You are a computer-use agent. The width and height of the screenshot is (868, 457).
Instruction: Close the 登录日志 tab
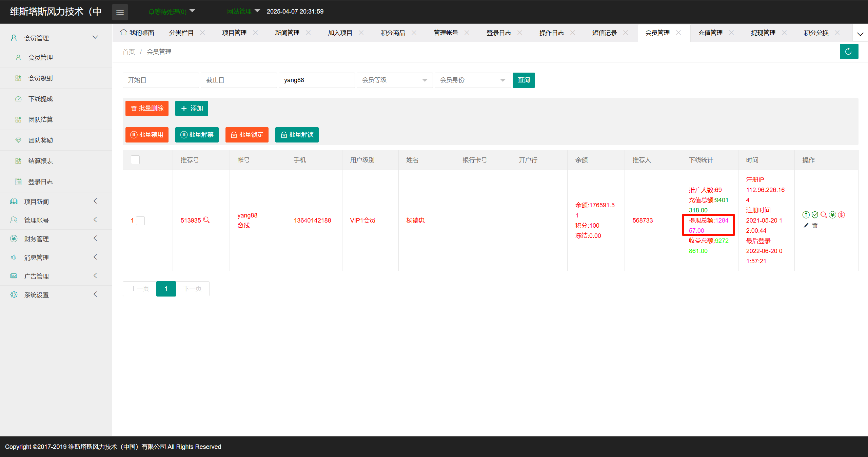point(520,33)
